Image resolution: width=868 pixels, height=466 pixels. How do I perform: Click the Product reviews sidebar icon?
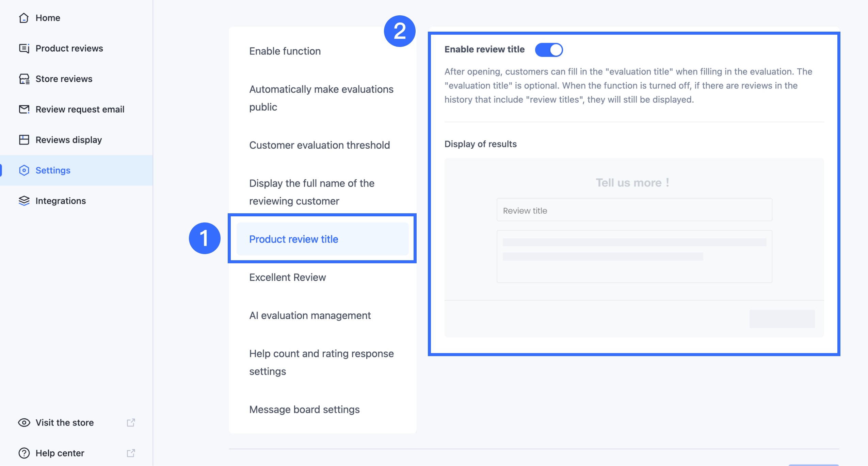click(24, 48)
